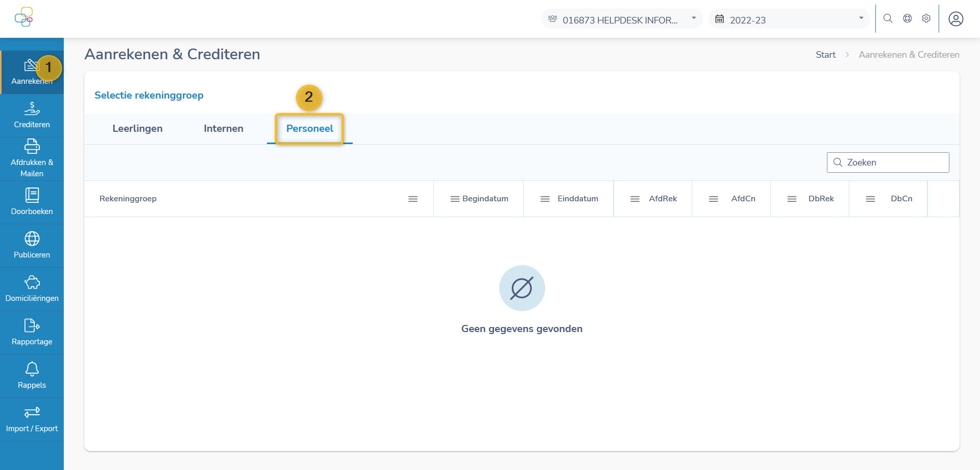Expand the school selector dropdown 016873 HELPDESK

tap(622, 19)
